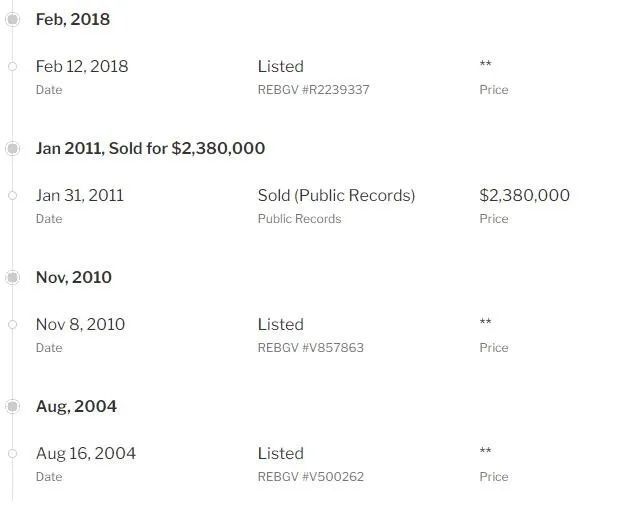Click the Feb, 2018 section heading

pyautogui.click(x=73, y=20)
